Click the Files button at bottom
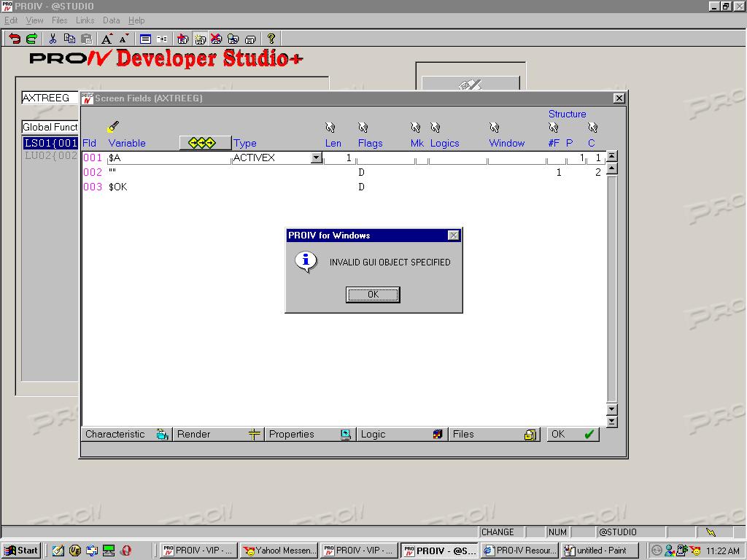The width and height of the screenshot is (747, 560). click(495, 435)
